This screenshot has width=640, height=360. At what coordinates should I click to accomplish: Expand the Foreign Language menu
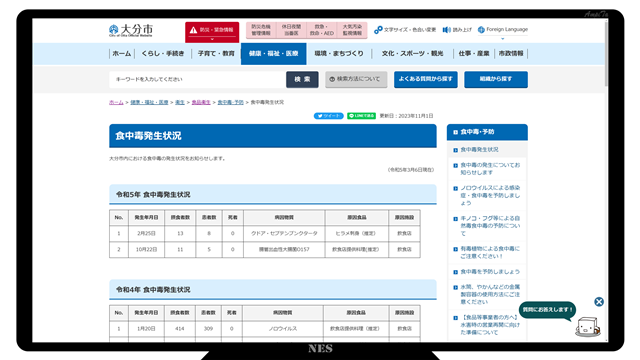[x=503, y=30]
